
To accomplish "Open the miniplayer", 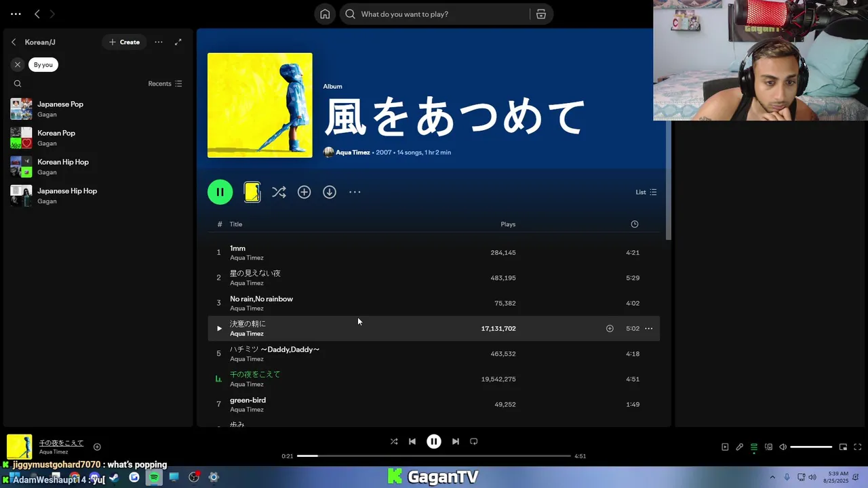I will pyautogui.click(x=843, y=447).
